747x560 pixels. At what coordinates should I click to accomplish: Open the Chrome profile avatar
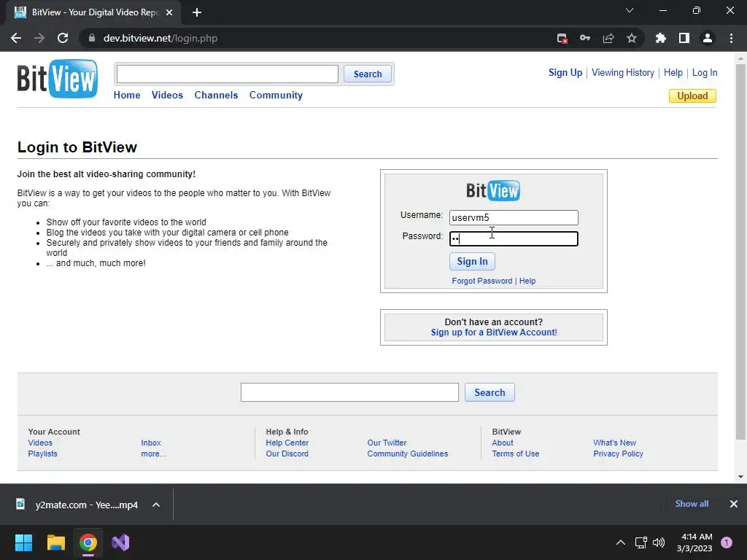click(x=708, y=38)
